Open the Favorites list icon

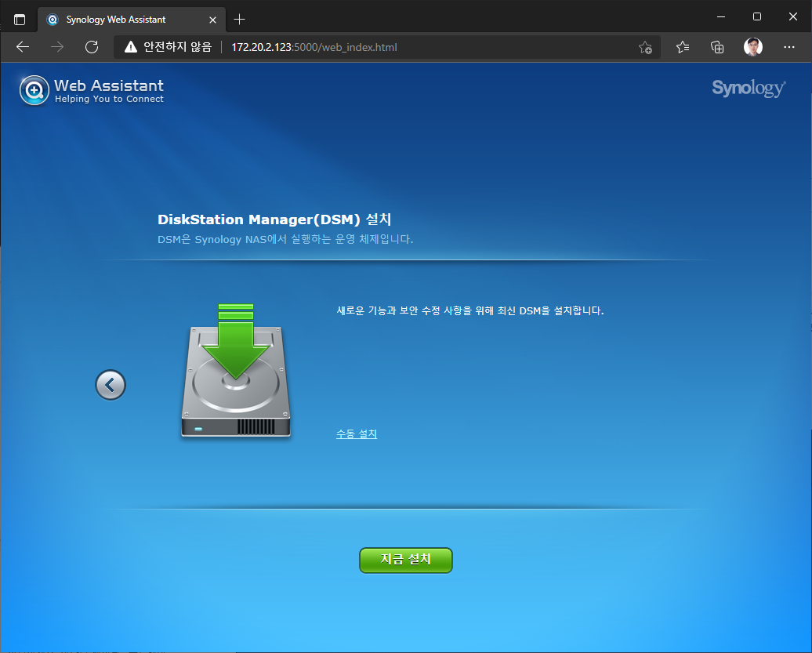[683, 47]
